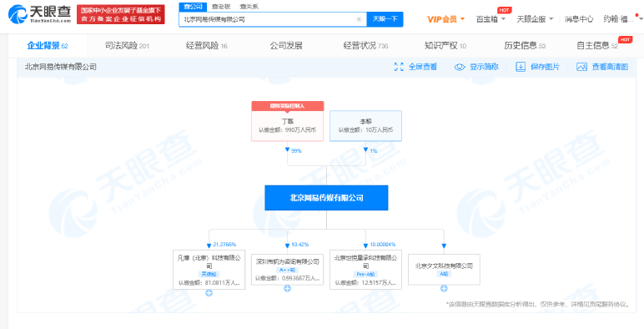Screen dimensions: 644x329
Task: Switch to the 历史信息 tab
Action: coord(525,46)
